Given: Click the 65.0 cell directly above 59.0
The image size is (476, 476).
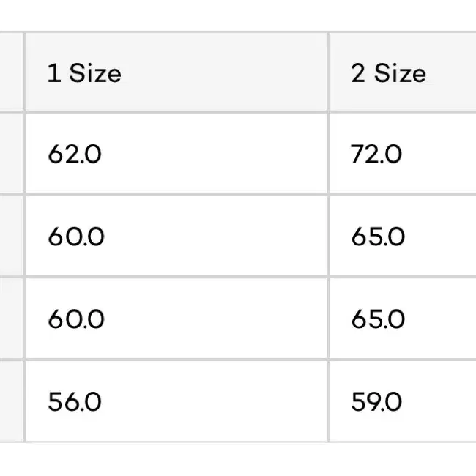Looking at the screenshot, I should [x=403, y=319].
